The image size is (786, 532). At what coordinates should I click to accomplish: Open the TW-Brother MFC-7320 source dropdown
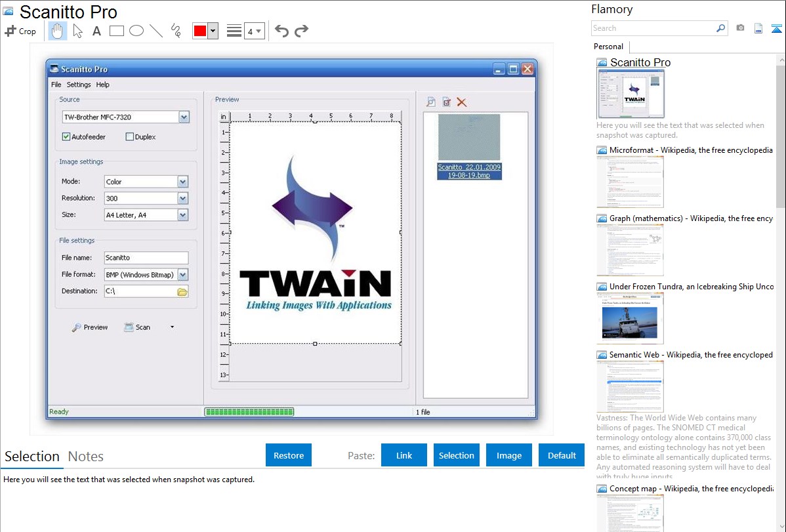click(184, 117)
